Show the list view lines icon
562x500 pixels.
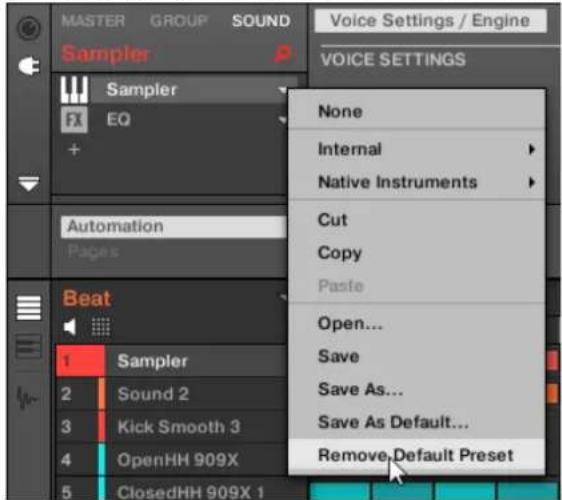(29, 308)
